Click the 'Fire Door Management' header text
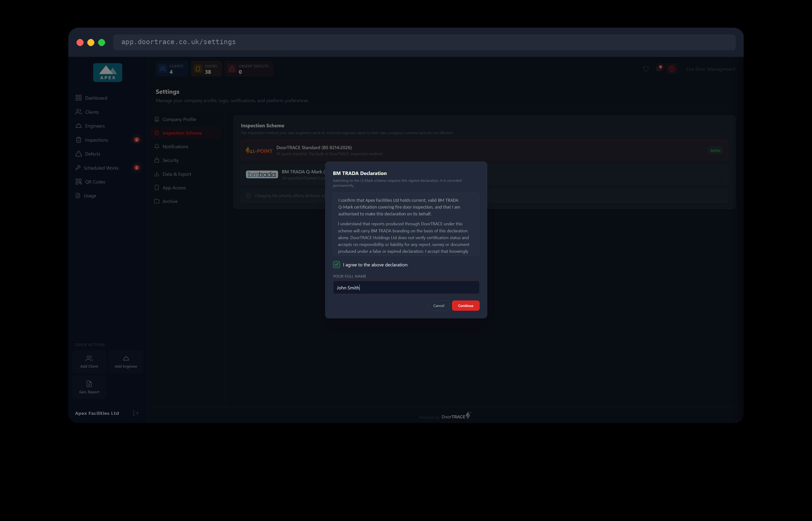The width and height of the screenshot is (812, 521). pyautogui.click(x=711, y=69)
